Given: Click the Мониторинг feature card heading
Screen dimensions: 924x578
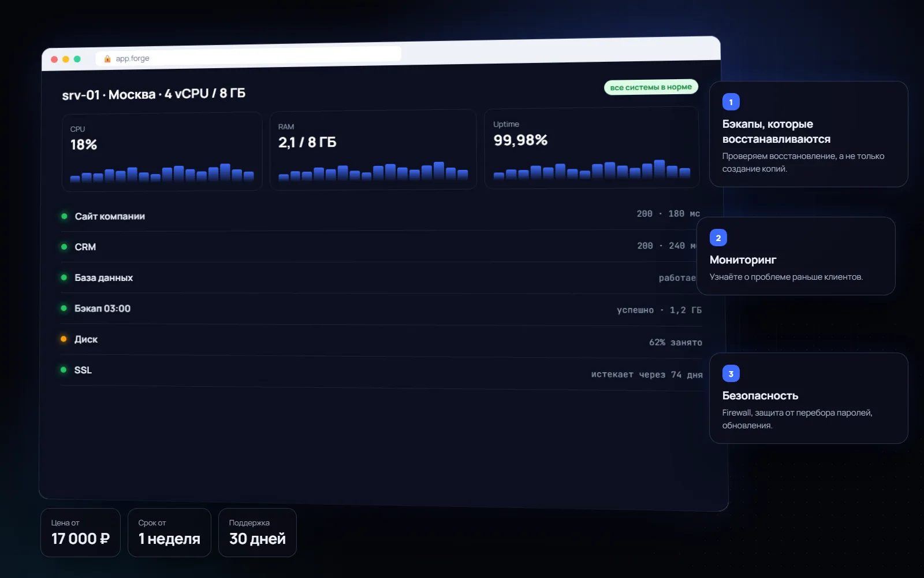Looking at the screenshot, I should point(743,260).
